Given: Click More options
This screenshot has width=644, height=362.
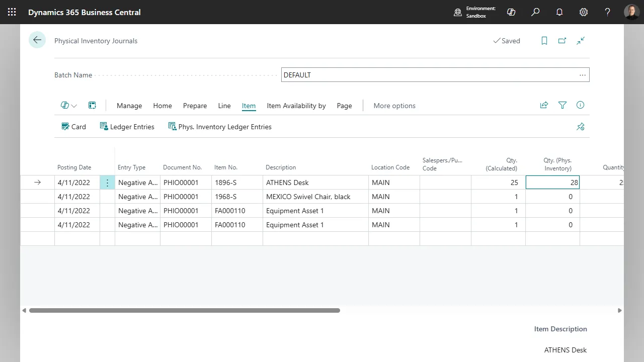Looking at the screenshot, I should [394, 106].
